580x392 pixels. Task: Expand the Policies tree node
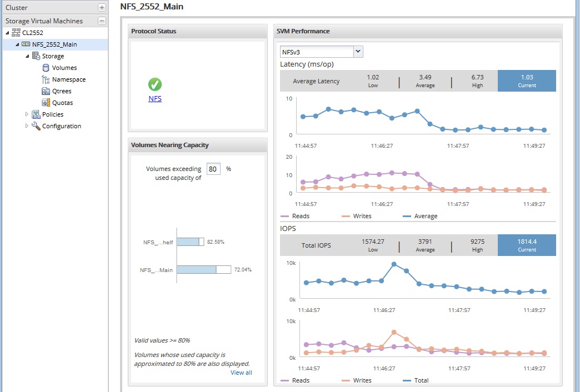pos(27,114)
